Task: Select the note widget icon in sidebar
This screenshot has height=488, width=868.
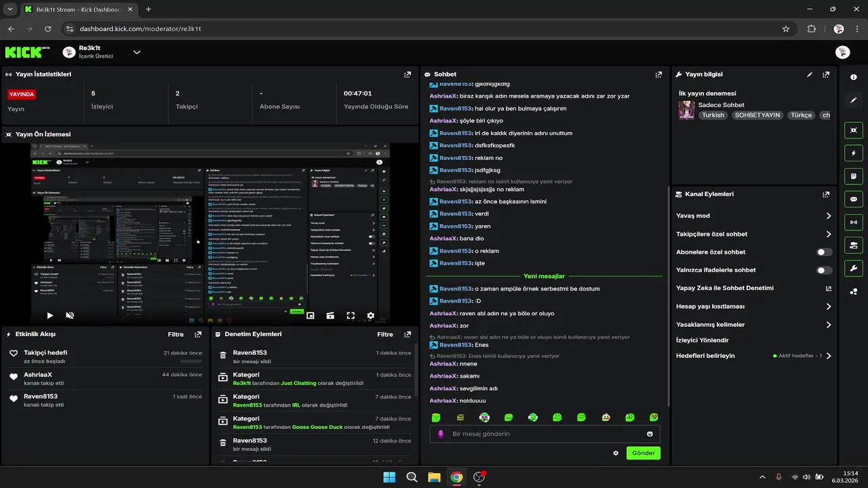Action: pos(853,176)
